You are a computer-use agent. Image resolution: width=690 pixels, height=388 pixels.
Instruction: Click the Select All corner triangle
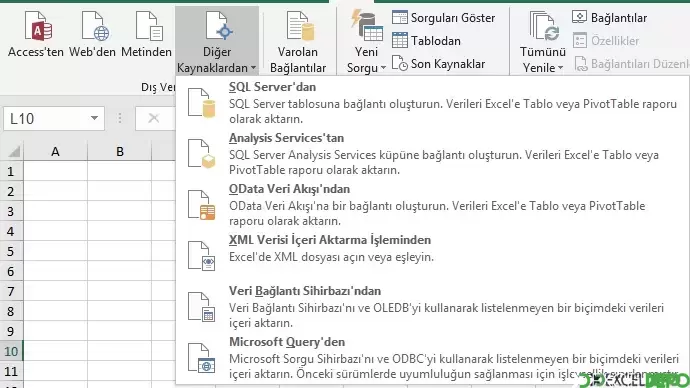pos(14,151)
